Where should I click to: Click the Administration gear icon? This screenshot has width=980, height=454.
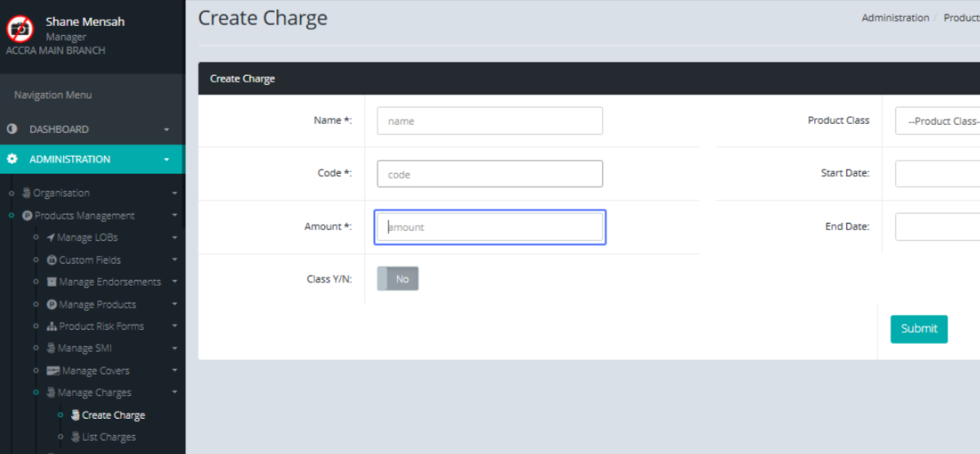(x=12, y=159)
